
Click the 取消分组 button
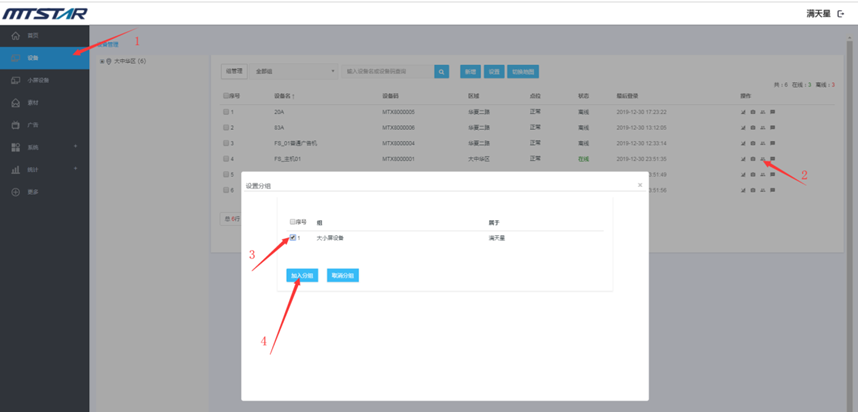[x=342, y=275]
